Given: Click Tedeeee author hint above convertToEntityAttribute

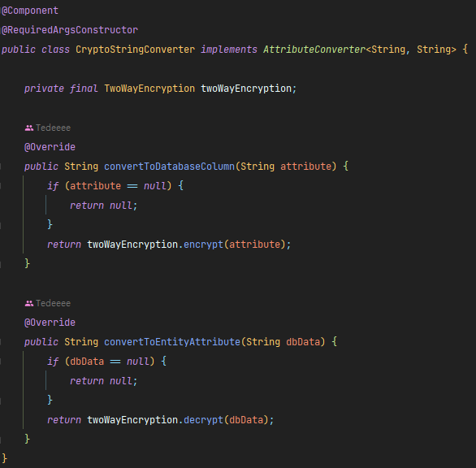Looking at the screenshot, I should point(53,303).
